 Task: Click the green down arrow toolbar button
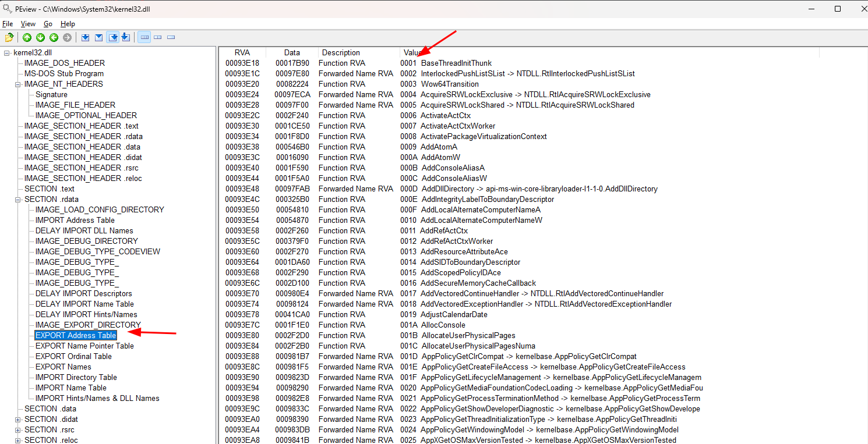click(x=40, y=38)
